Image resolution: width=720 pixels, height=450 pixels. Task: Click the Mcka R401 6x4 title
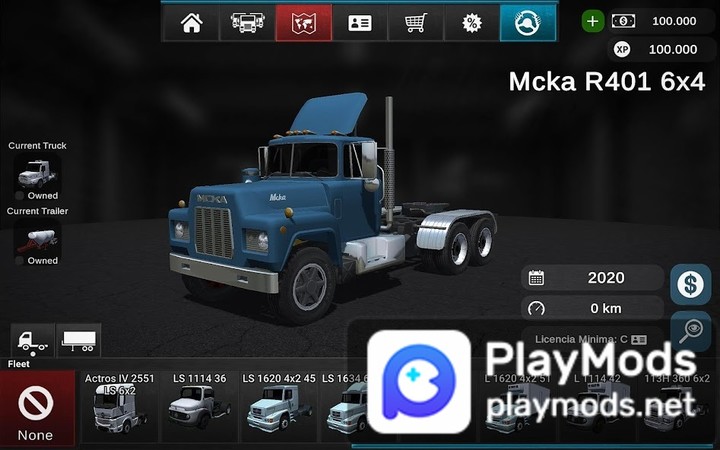(607, 82)
